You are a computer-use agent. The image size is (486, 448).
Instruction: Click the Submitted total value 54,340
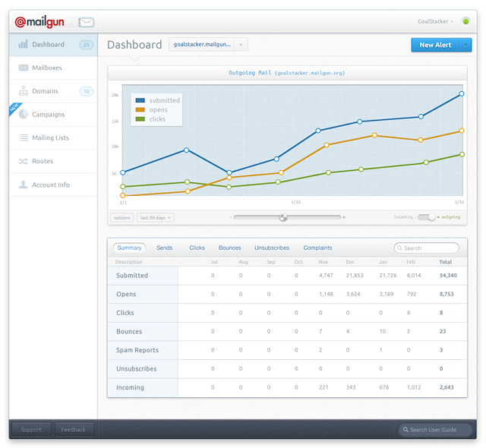448,275
